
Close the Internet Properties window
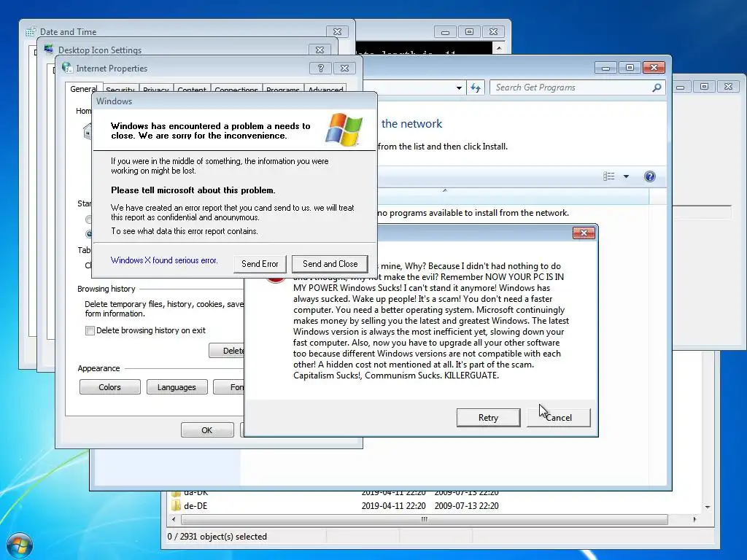click(x=344, y=68)
